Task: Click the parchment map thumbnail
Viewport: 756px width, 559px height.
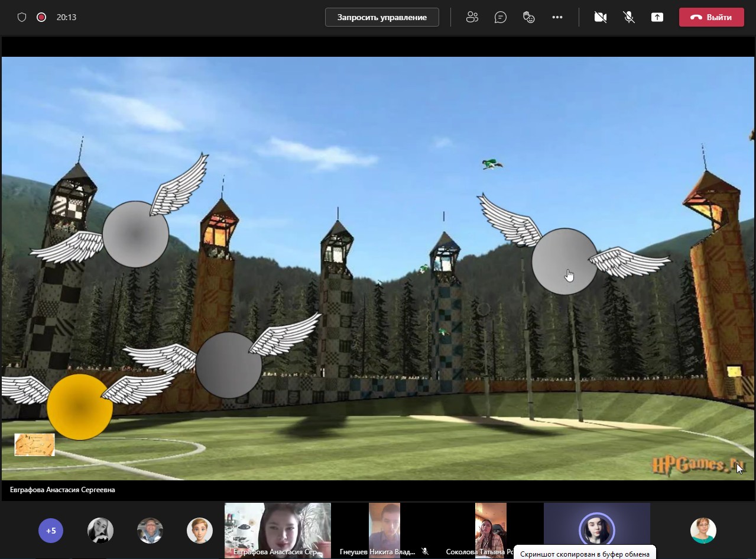Action: [35, 444]
